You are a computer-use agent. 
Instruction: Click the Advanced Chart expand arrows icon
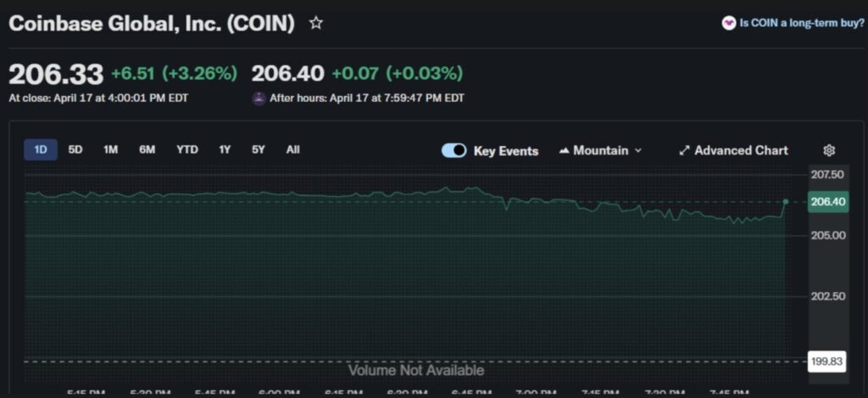coord(684,150)
